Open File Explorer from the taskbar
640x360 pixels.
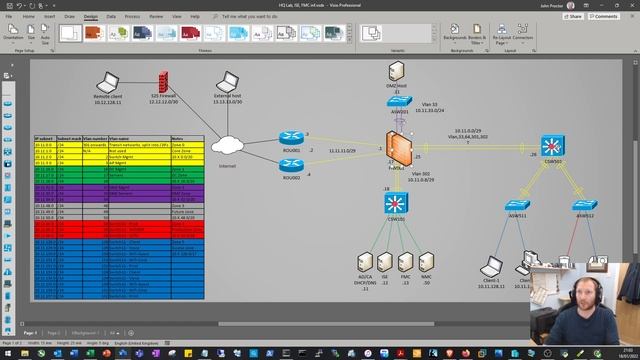coord(25,353)
